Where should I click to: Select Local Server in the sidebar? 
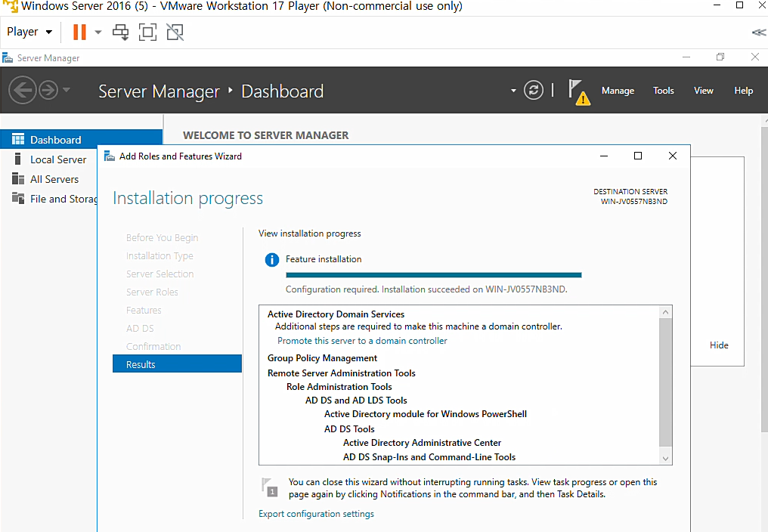pyautogui.click(x=58, y=159)
